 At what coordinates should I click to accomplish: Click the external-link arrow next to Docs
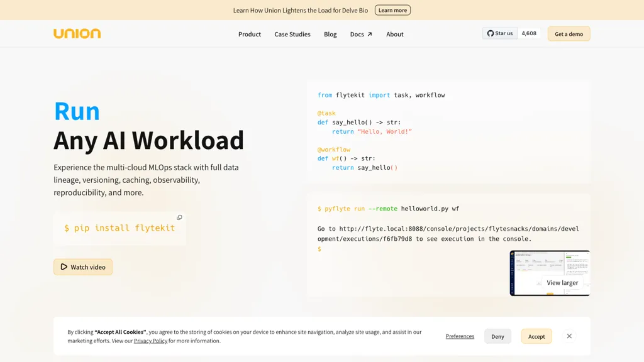[369, 33]
